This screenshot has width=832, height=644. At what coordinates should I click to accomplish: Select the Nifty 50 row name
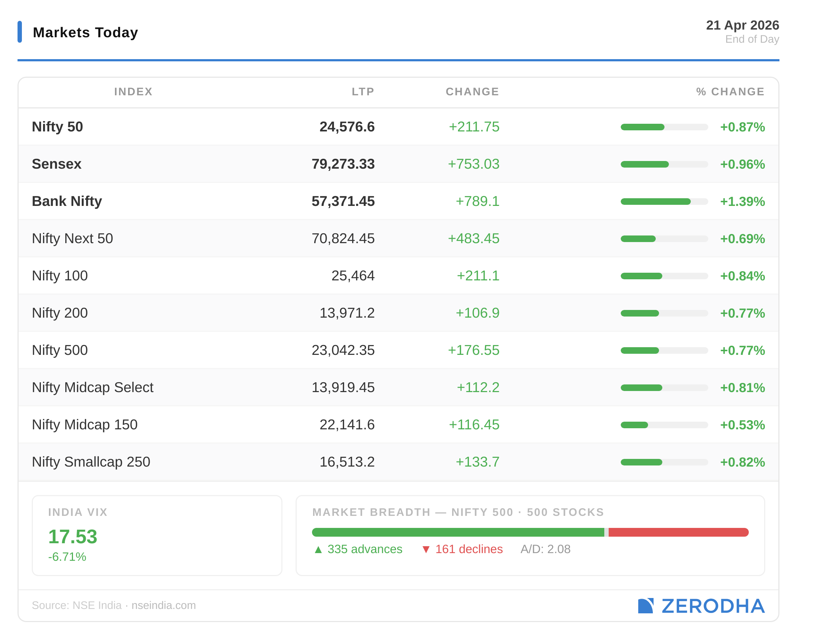[x=58, y=127]
